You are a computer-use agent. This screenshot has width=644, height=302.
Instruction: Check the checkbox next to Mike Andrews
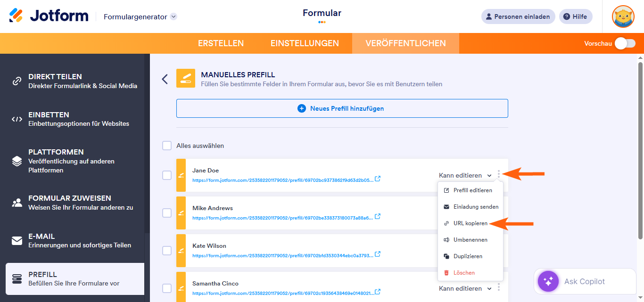click(166, 213)
